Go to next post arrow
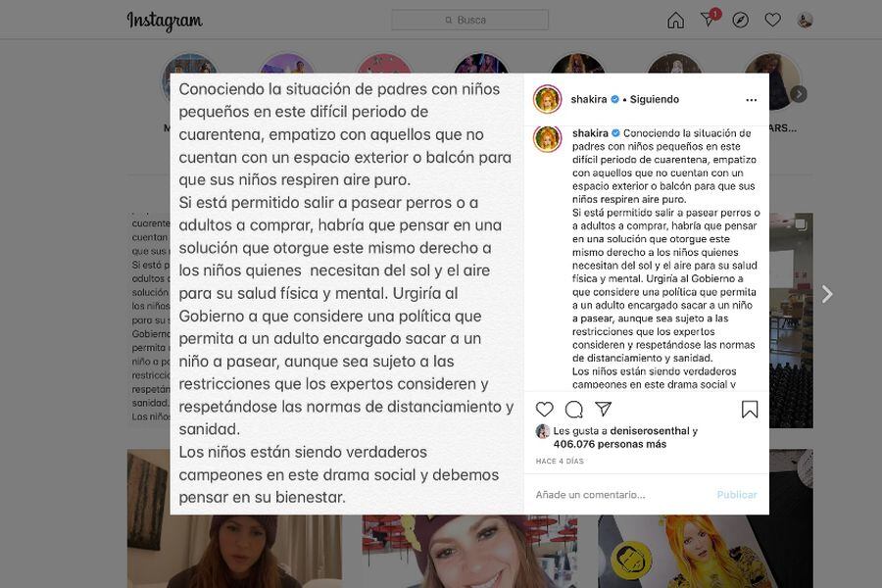 coord(827,294)
